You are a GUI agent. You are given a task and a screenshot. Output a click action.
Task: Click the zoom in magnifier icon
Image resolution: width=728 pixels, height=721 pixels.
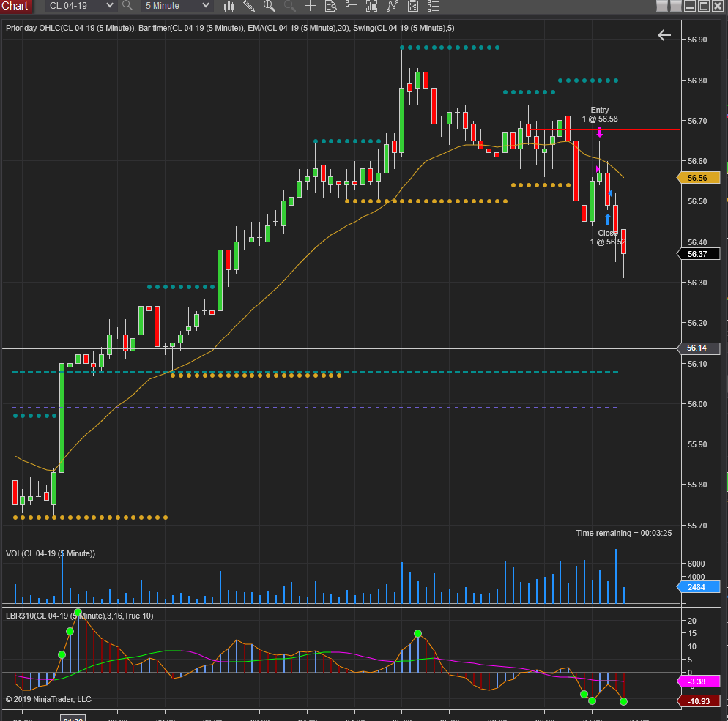[x=270, y=6]
